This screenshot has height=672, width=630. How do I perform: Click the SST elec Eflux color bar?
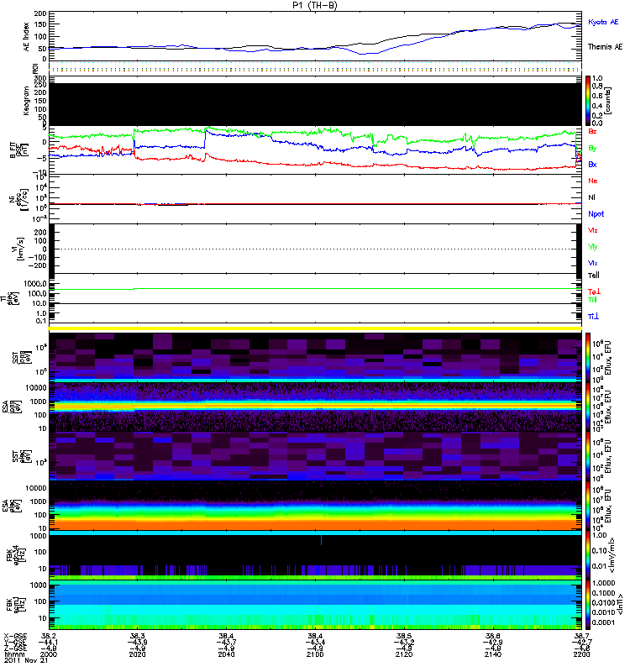pos(588,456)
